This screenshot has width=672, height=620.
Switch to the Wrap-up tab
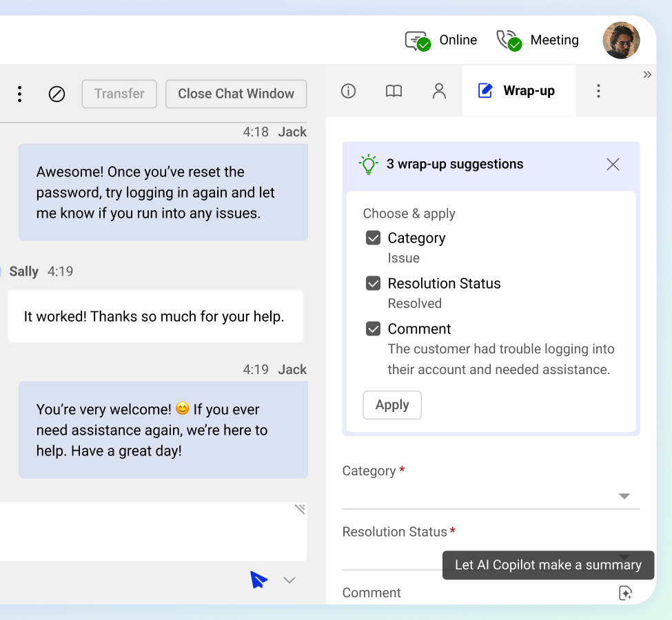click(517, 91)
